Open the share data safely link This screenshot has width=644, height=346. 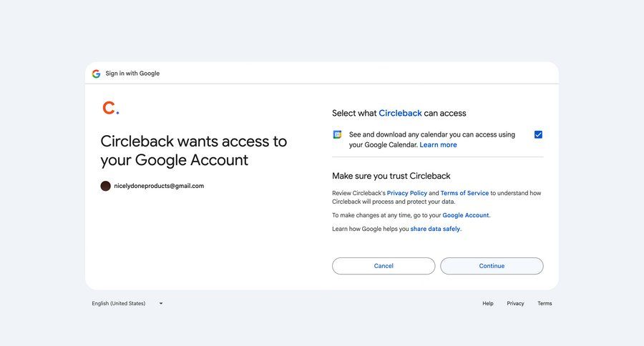pyautogui.click(x=435, y=229)
